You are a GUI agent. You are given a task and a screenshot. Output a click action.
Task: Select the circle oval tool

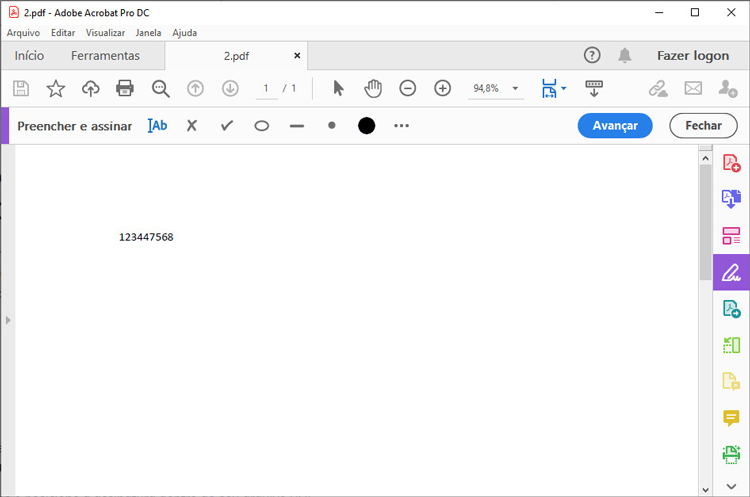[262, 126]
